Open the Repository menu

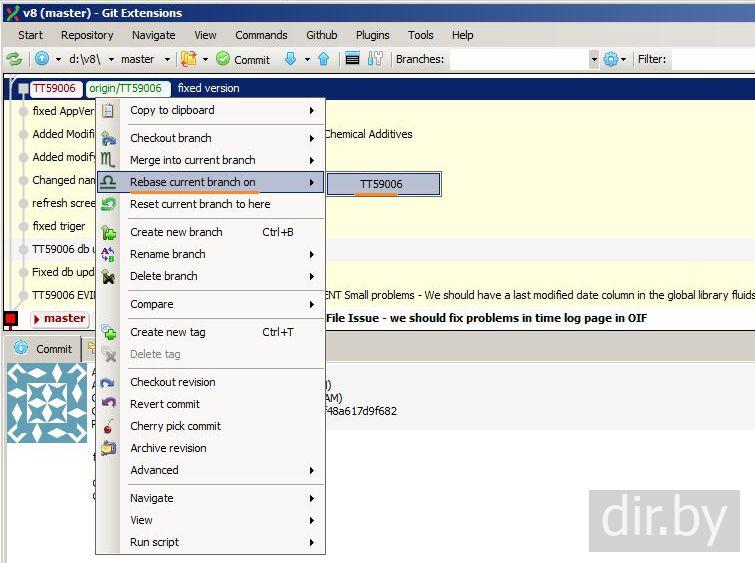point(87,35)
